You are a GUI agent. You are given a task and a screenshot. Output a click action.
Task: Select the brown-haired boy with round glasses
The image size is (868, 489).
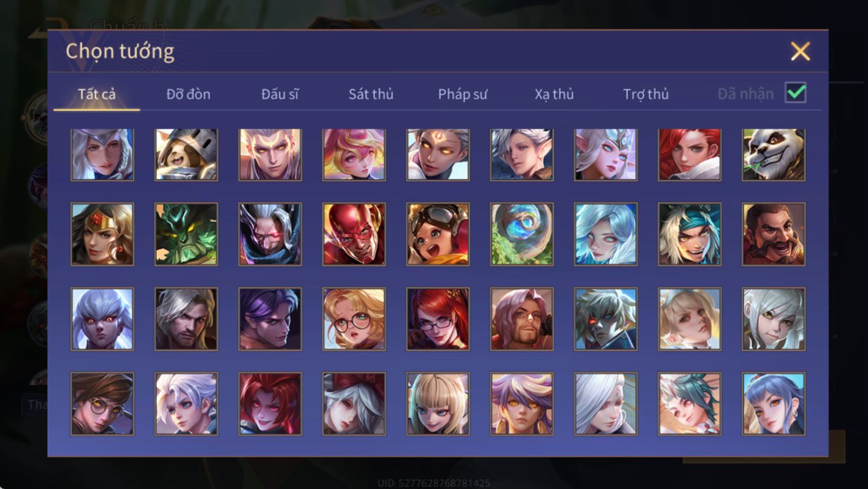coord(103,404)
